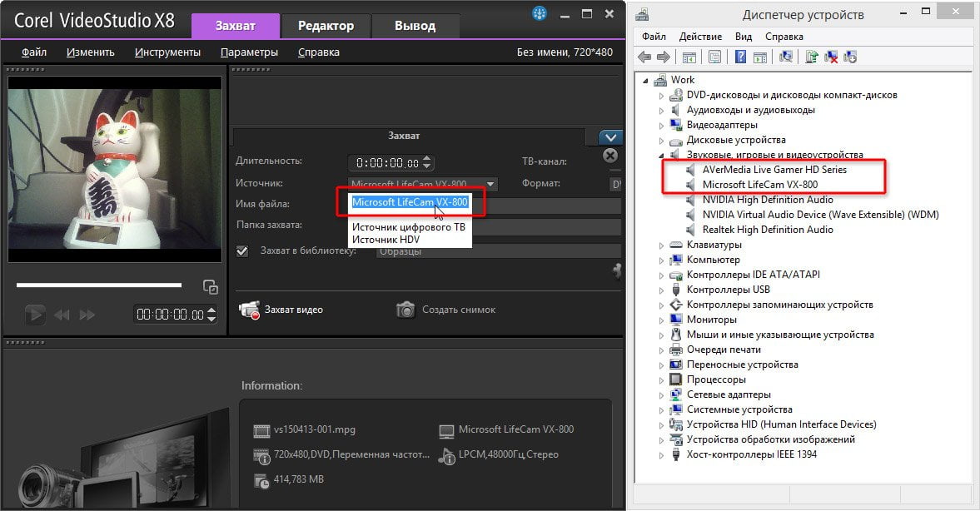Expand the Видеоадаптеры node

tap(661, 126)
